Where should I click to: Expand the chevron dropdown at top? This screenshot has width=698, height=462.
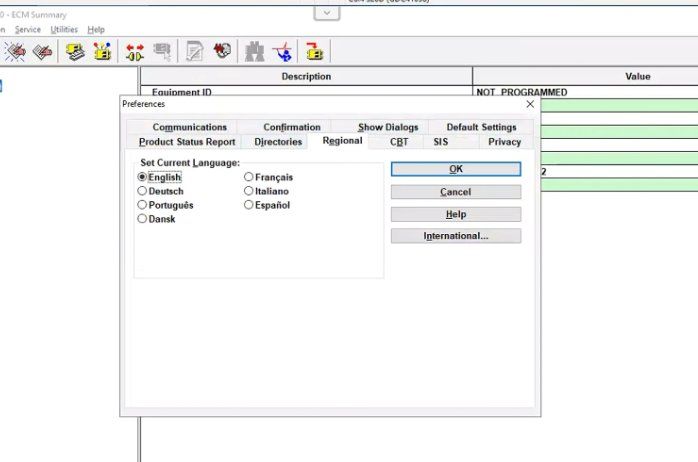[x=326, y=12]
